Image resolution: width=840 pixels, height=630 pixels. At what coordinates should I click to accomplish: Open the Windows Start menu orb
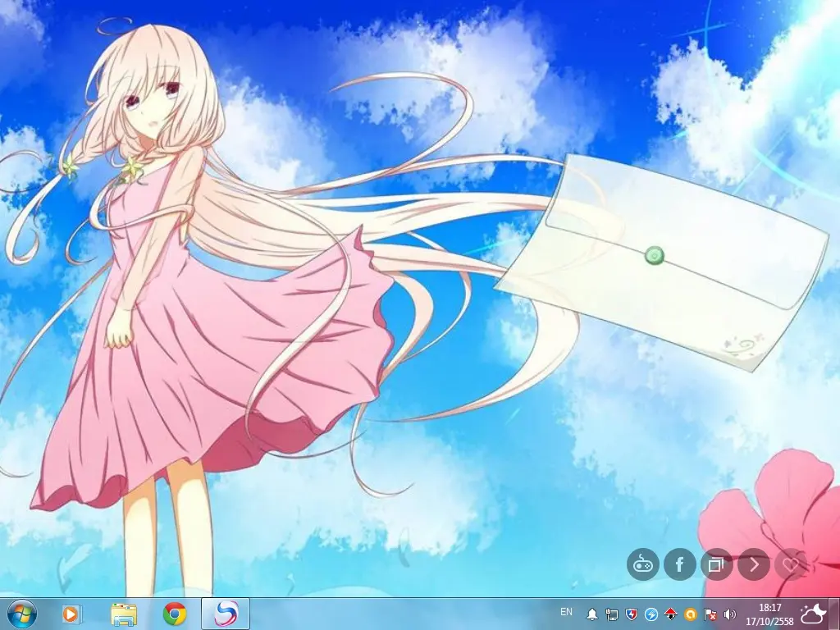point(22,614)
